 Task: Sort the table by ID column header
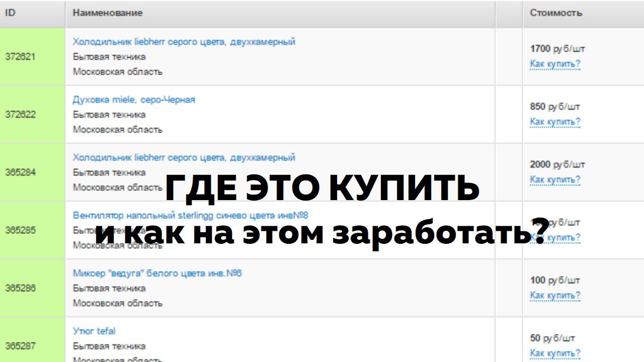(x=11, y=13)
